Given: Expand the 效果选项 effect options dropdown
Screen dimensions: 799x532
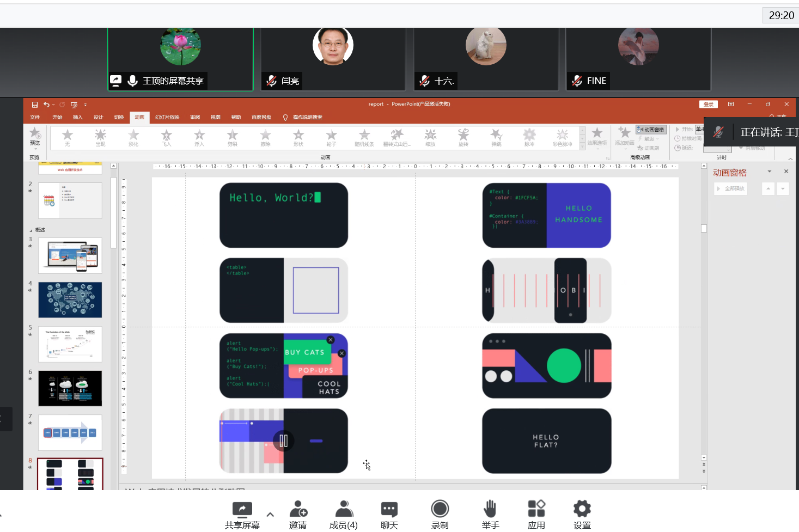Looking at the screenshot, I should coord(597,137).
